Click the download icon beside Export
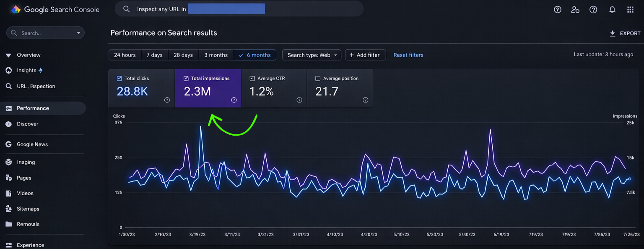This screenshot has height=249, width=644. click(613, 33)
